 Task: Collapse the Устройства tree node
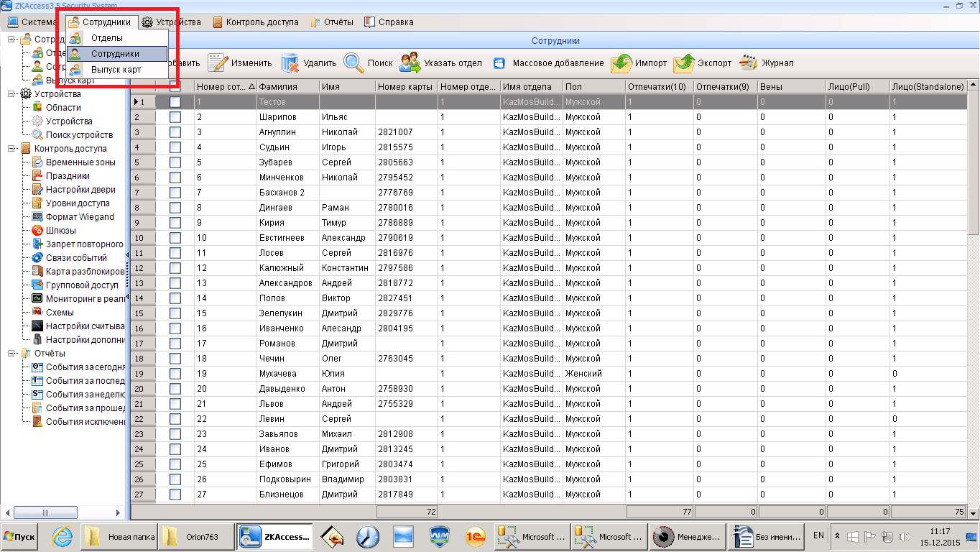12,94
